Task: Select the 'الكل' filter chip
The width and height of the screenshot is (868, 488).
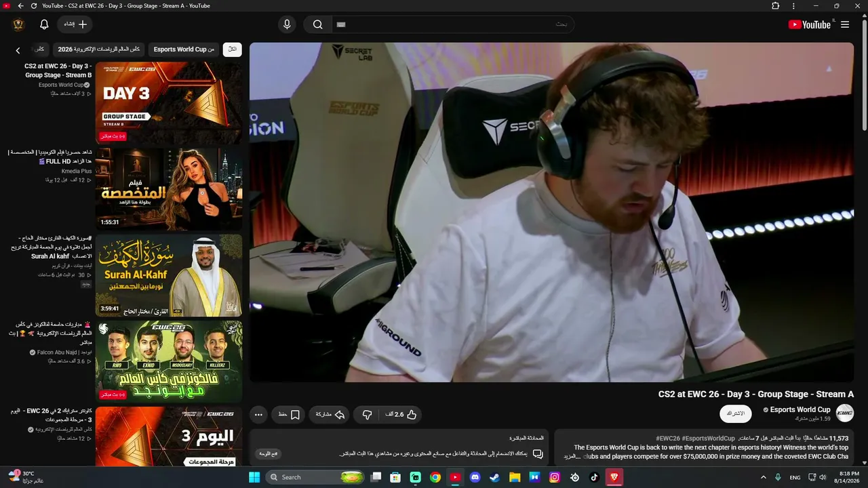Action: [x=233, y=49]
